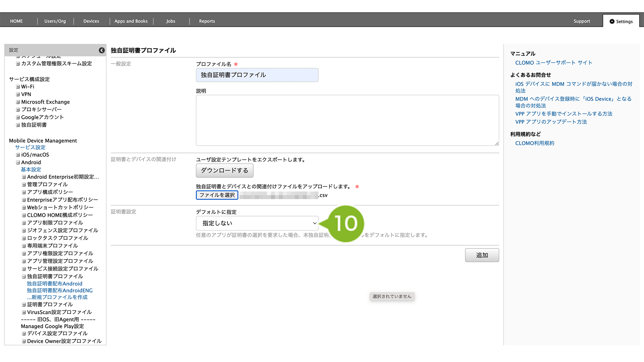Viewport: 644px width, 362px height.
Task: Expand the VPN tree node
Action: coord(18,94)
